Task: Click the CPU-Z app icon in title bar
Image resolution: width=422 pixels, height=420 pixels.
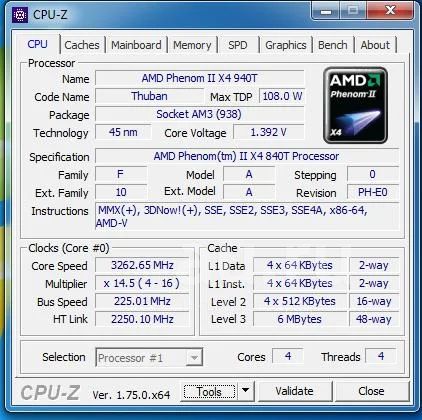Action: (20, 15)
